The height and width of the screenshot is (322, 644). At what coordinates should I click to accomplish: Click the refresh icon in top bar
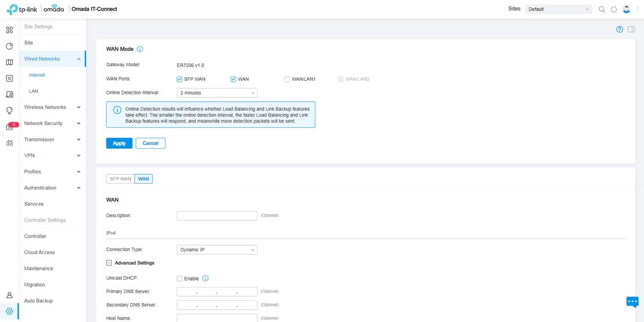tap(614, 9)
